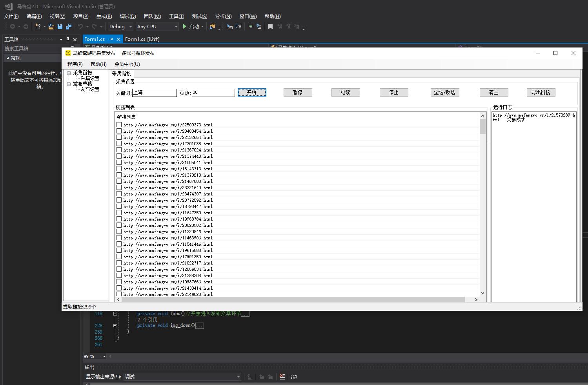Maximize the 马蜂窝游记采集发布 window
This screenshot has height=385, width=588.
[x=555, y=53]
